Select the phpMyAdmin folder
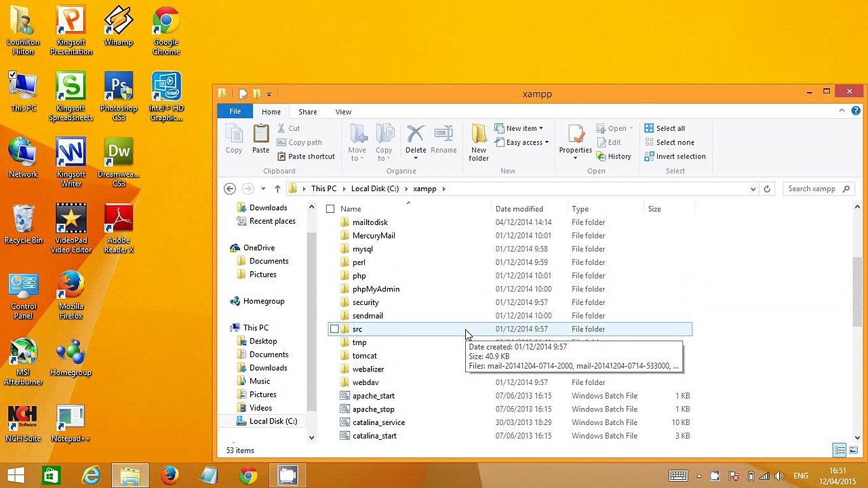868x488 pixels. pyautogui.click(x=376, y=289)
